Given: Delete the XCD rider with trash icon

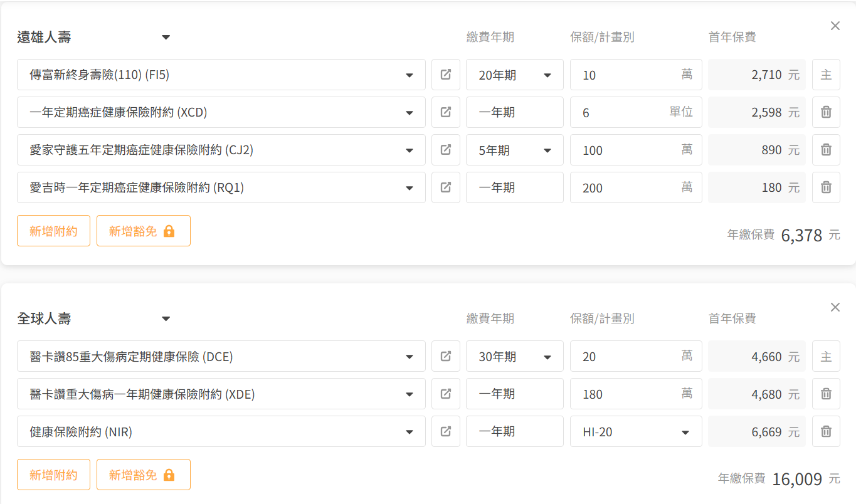Looking at the screenshot, I should 826,112.
